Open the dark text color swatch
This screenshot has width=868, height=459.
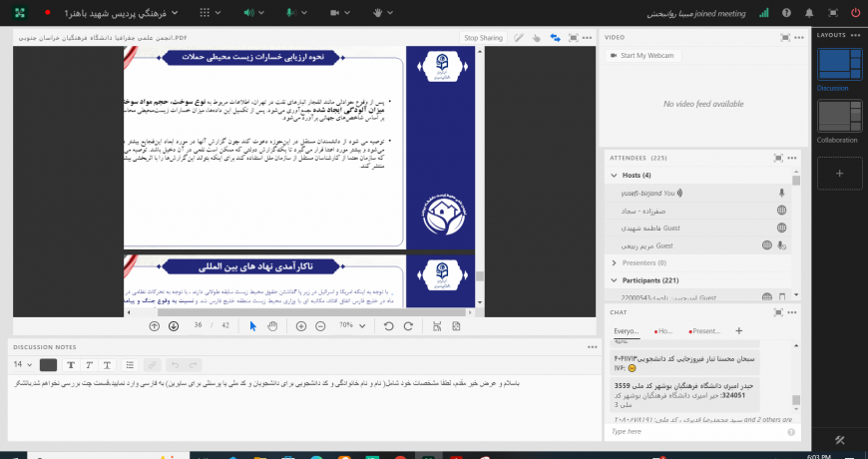[x=48, y=365]
